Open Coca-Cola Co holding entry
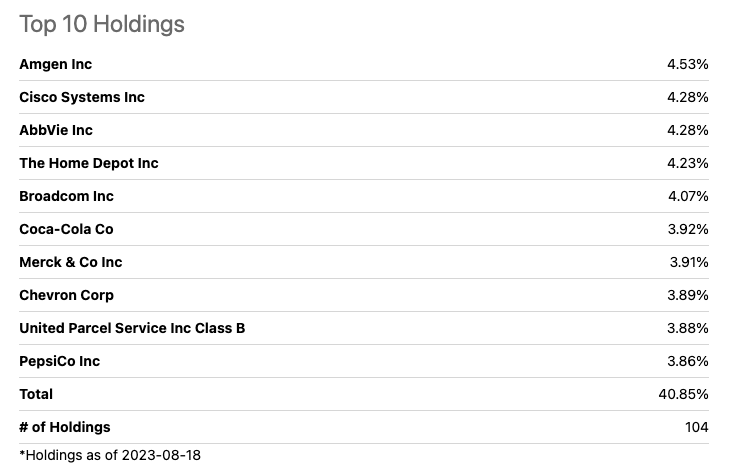Viewport: 733px width, 475px height. pos(66,229)
